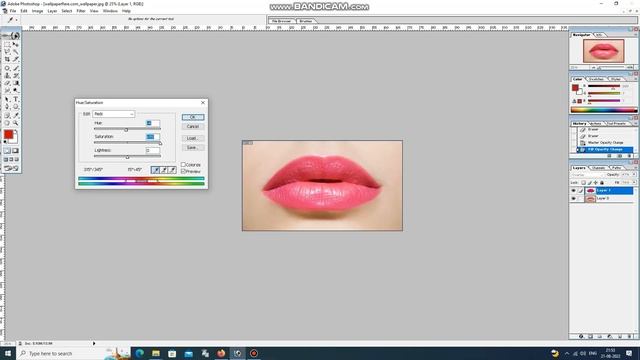Hide Layer 1 using eye icon

coord(573,191)
